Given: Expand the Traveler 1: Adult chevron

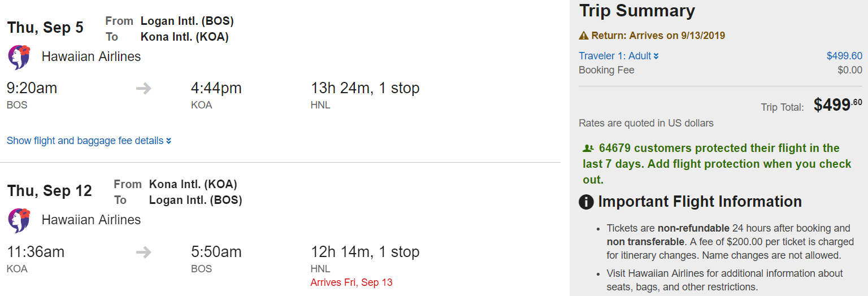Looking at the screenshot, I should pos(656,56).
